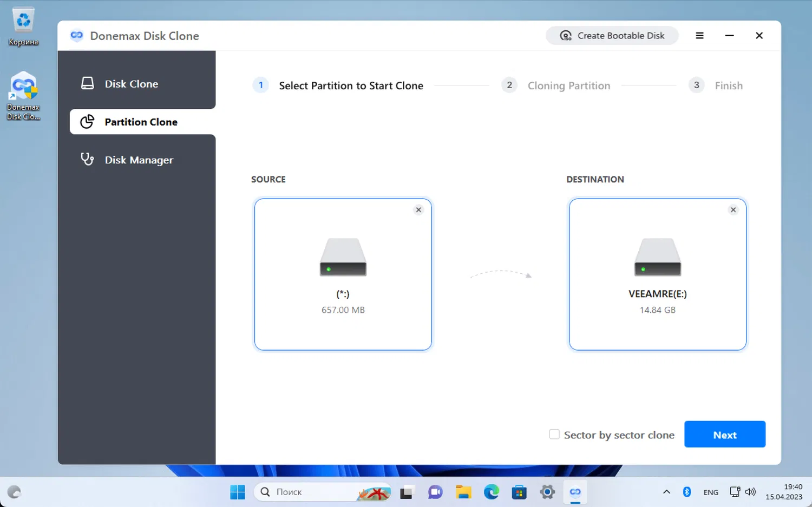Launch Microsoft Edge from the taskbar
812x507 pixels.
491,492
